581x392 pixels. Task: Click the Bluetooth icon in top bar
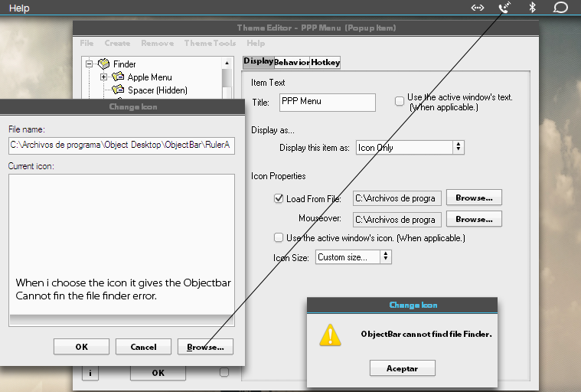[x=533, y=7]
